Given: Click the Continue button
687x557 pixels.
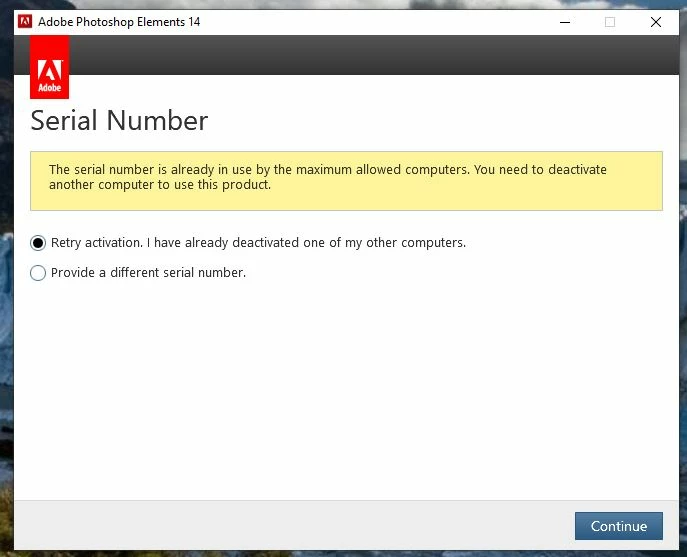Looking at the screenshot, I should click(x=619, y=526).
